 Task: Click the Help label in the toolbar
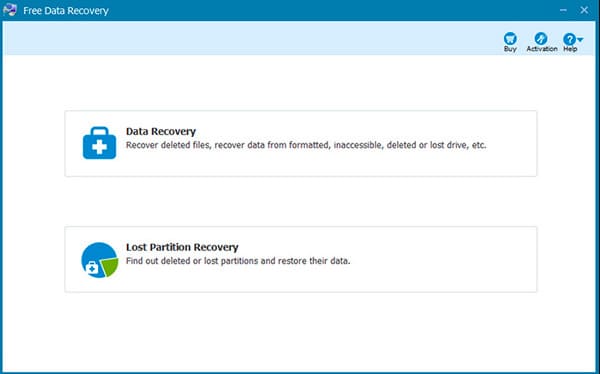point(570,49)
